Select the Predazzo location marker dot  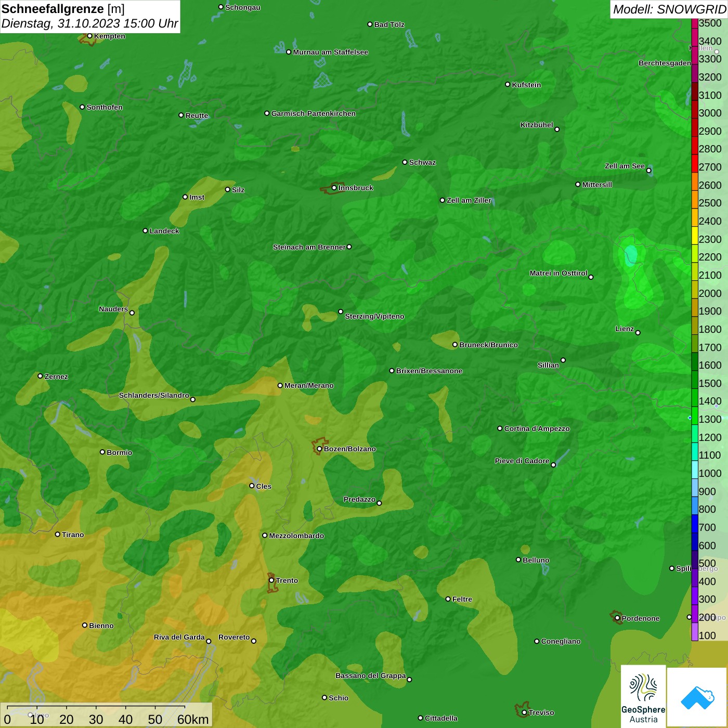point(379,503)
